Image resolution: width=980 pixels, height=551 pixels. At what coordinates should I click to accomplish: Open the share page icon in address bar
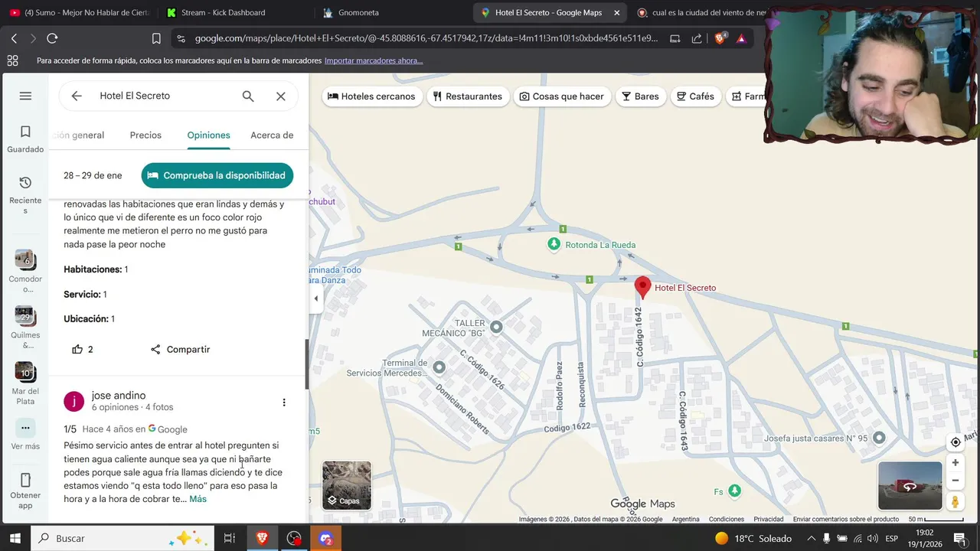point(697,38)
